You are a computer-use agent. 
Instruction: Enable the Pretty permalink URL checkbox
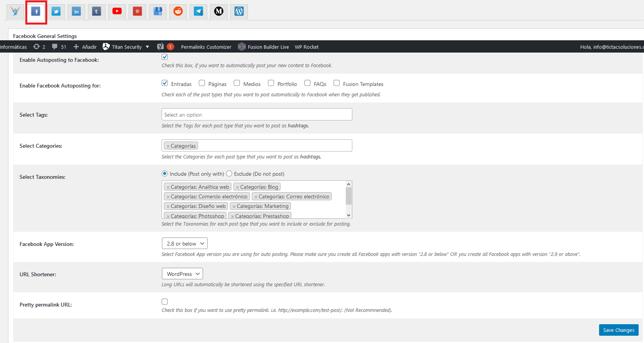(165, 302)
